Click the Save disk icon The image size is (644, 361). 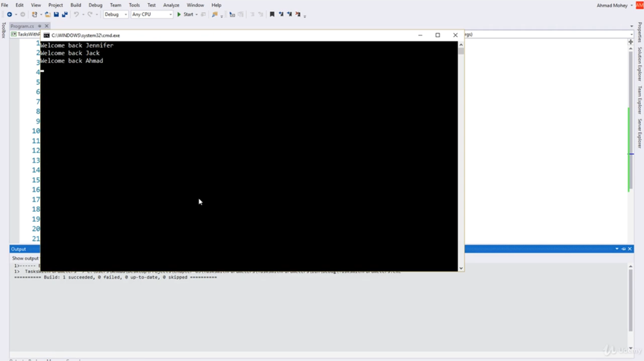56,14
